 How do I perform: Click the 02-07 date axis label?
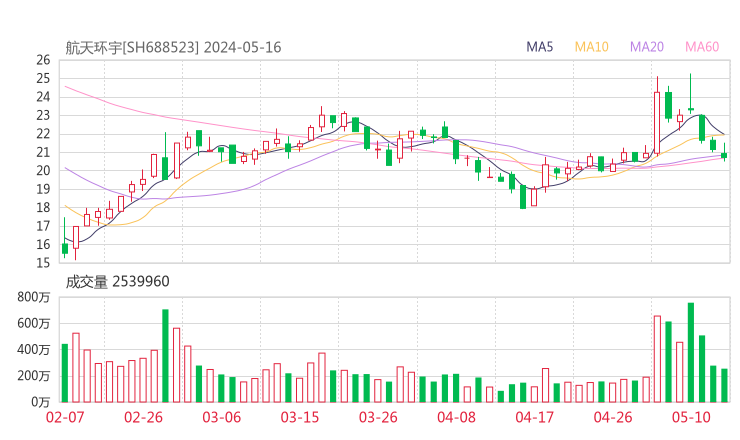pos(65,417)
